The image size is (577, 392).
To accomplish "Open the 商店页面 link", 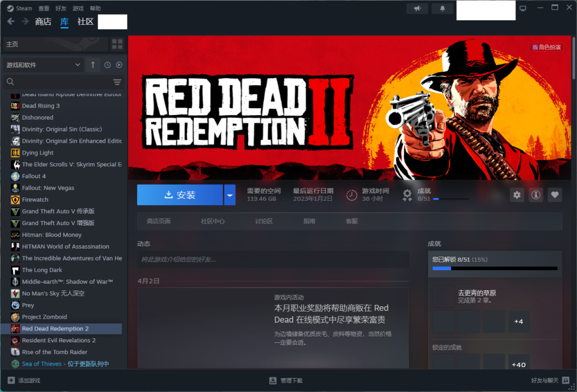I will point(158,221).
